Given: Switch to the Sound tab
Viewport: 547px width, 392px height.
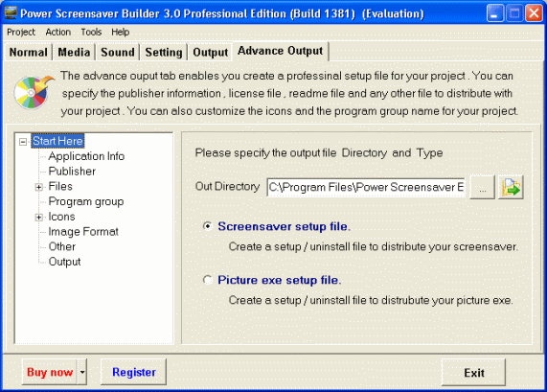Looking at the screenshot, I should [x=118, y=52].
